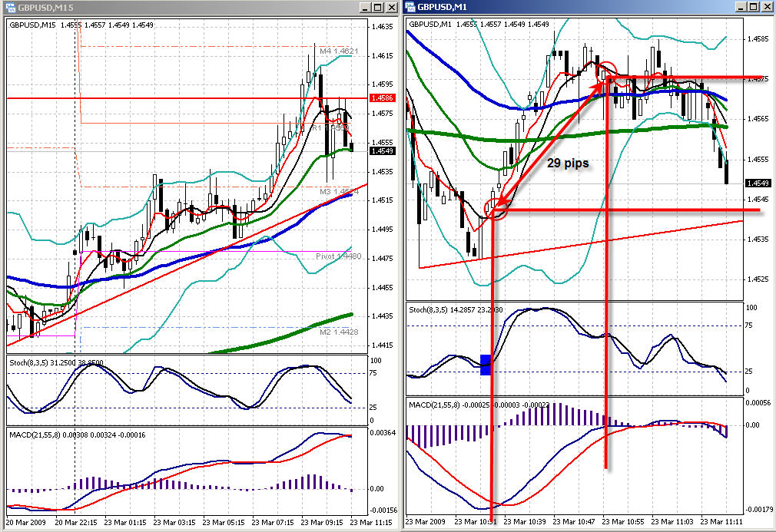Click the 1.4585 price axis value in M1
This screenshot has height=532, width=776.
click(x=758, y=38)
